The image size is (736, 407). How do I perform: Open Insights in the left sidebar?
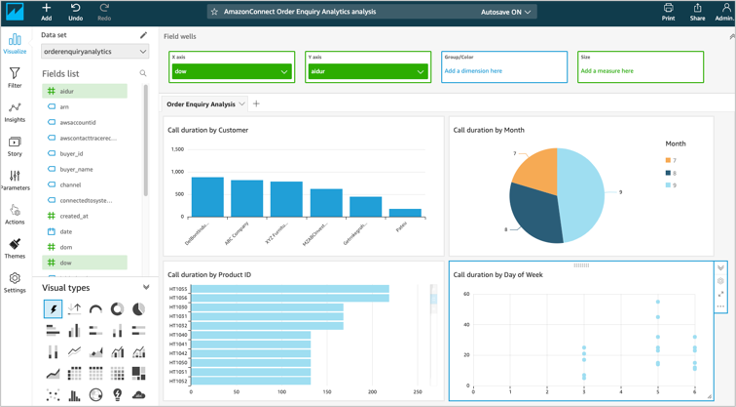15,112
